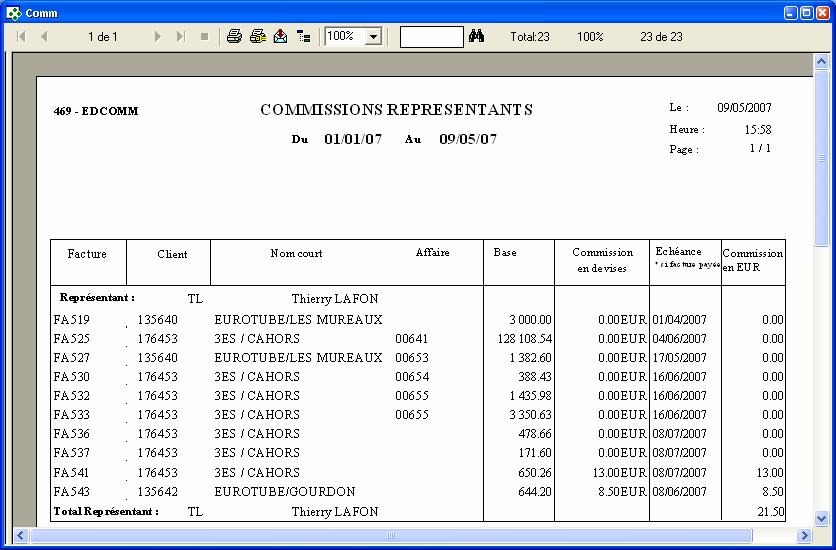The image size is (836, 550).
Task: Go to previous page arrow
Action: click(44, 37)
